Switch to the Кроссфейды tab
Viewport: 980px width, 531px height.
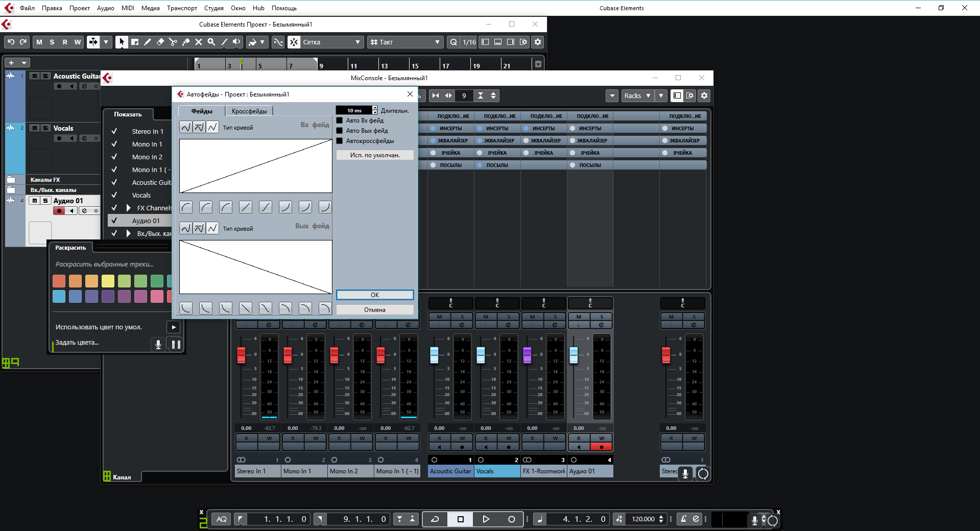coord(249,111)
